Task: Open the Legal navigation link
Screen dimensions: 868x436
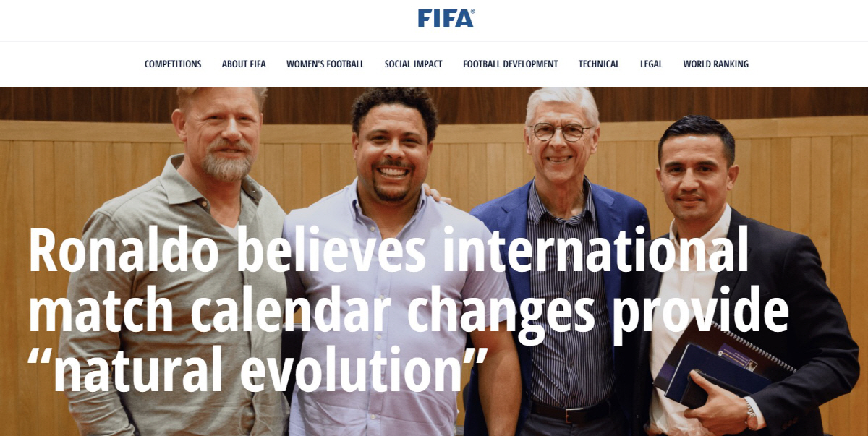Action: pos(651,64)
